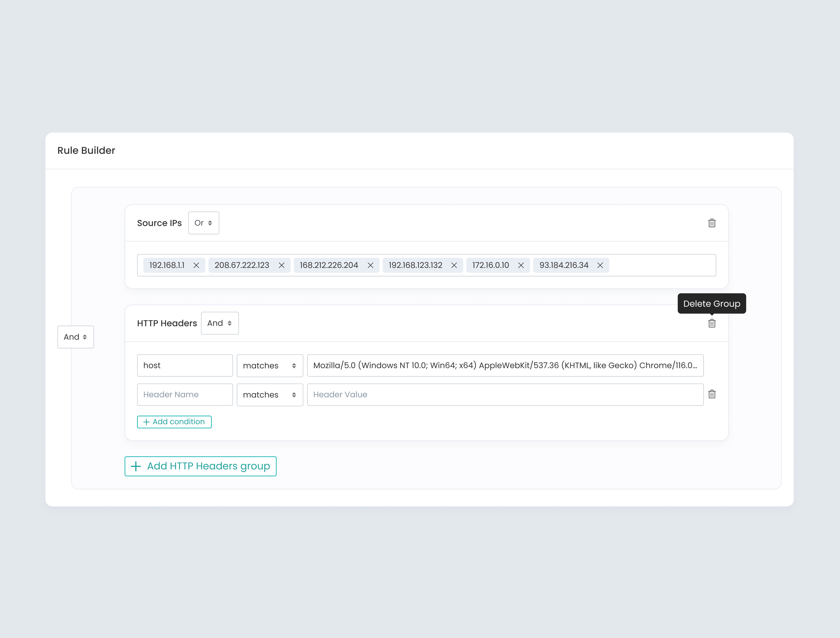Focus the empty Header Name field
Image resolution: width=840 pixels, height=638 pixels.
click(x=185, y=395)
